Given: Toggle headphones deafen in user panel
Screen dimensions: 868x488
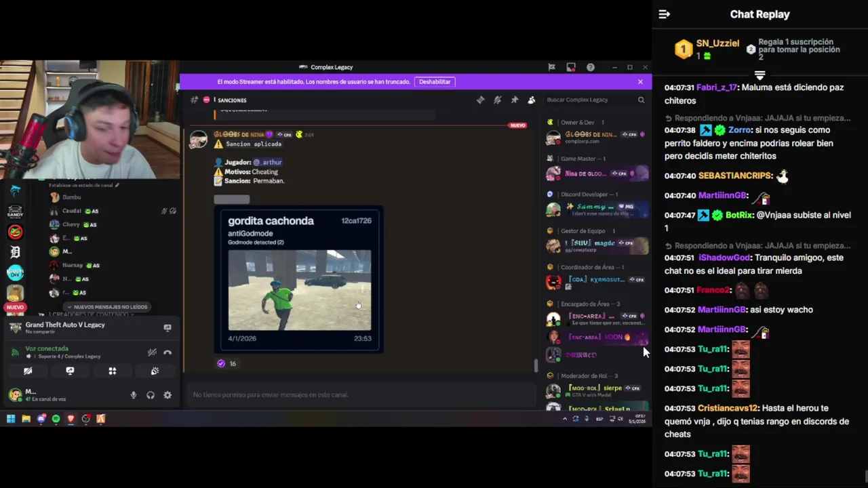Looking at the screenshot, I should point(151,395).
